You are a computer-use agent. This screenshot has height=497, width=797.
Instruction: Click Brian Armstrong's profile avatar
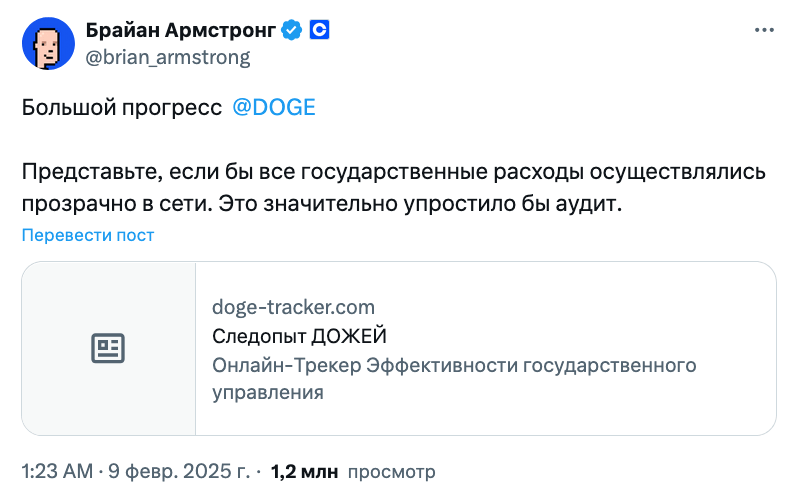tap(47, 43)
